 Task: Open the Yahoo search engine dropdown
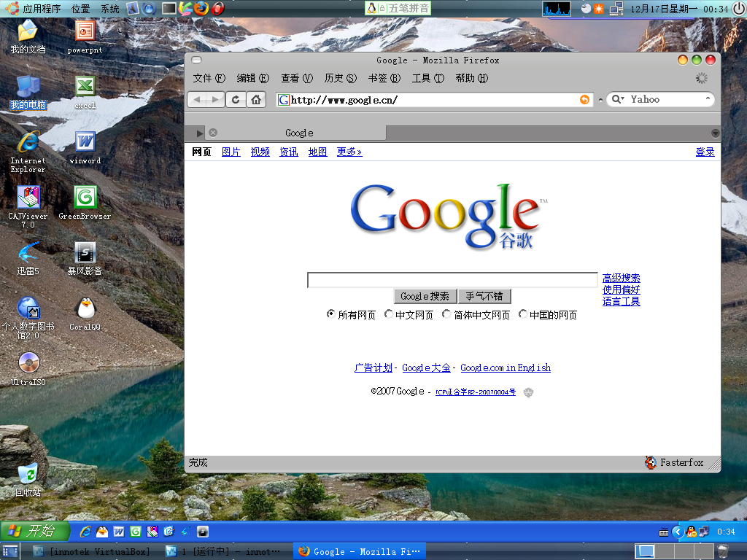[x=618, y=99]
